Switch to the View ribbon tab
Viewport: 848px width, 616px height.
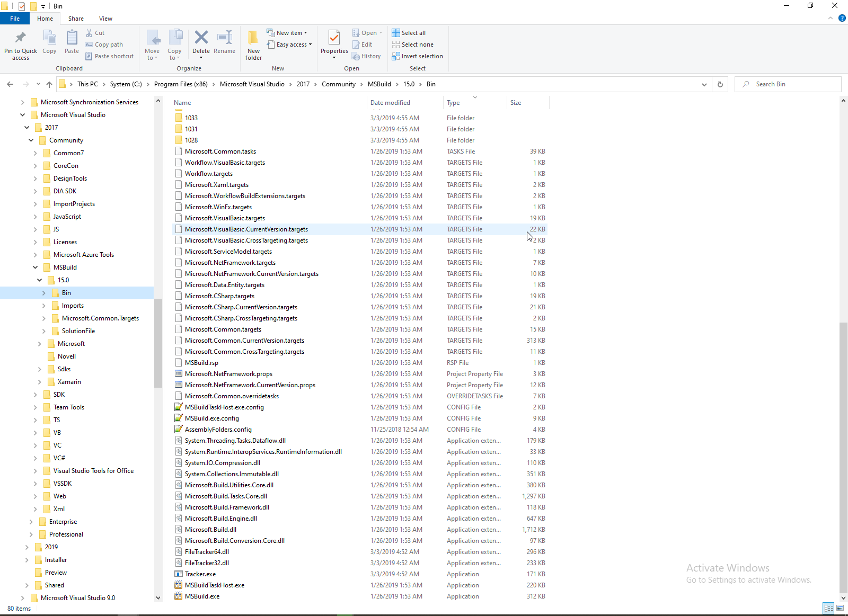tap(105, 19)
